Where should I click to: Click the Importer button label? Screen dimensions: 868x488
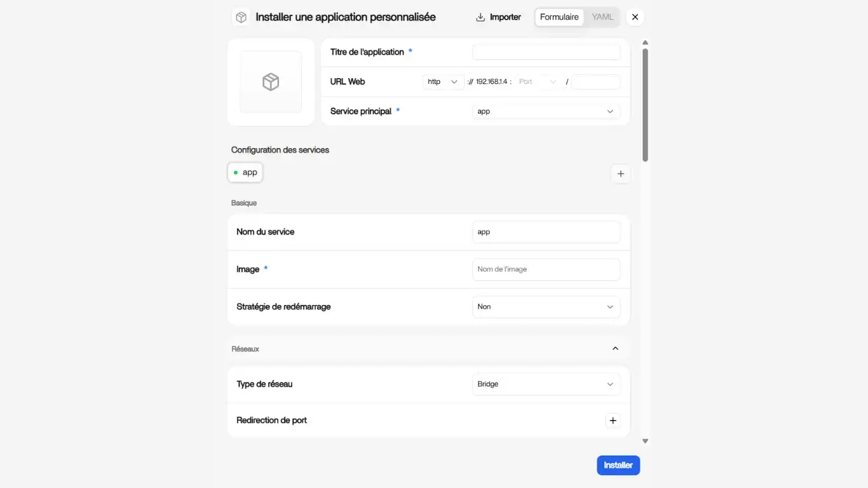point(505,17)
